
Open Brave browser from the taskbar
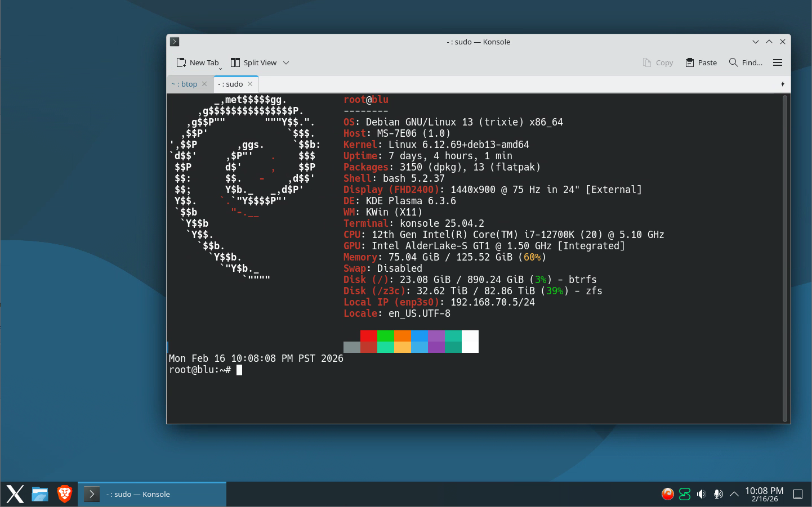point(65,494)
